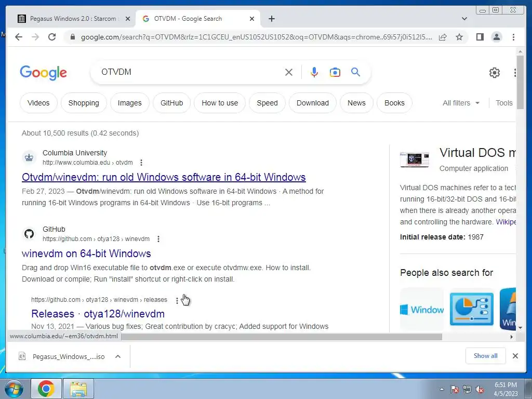Screen dimensions: 532x399
Task: Click the muted volume tray icon
Action: click(480, 389)
